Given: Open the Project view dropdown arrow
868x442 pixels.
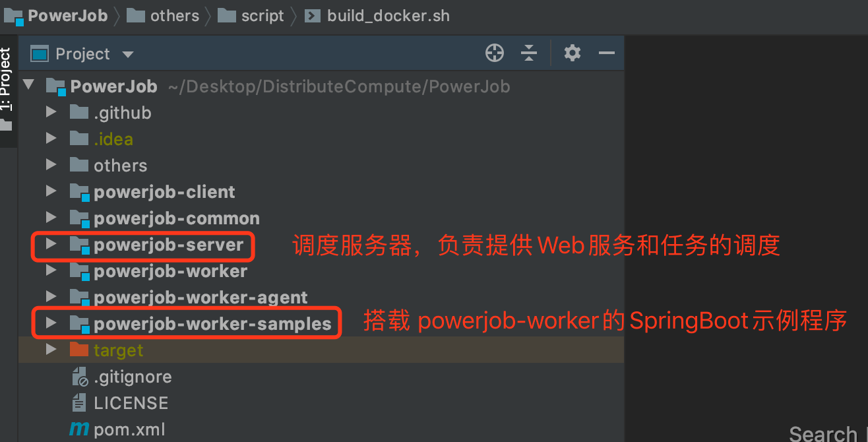Looking at the screenshot, I should [128, 55].
